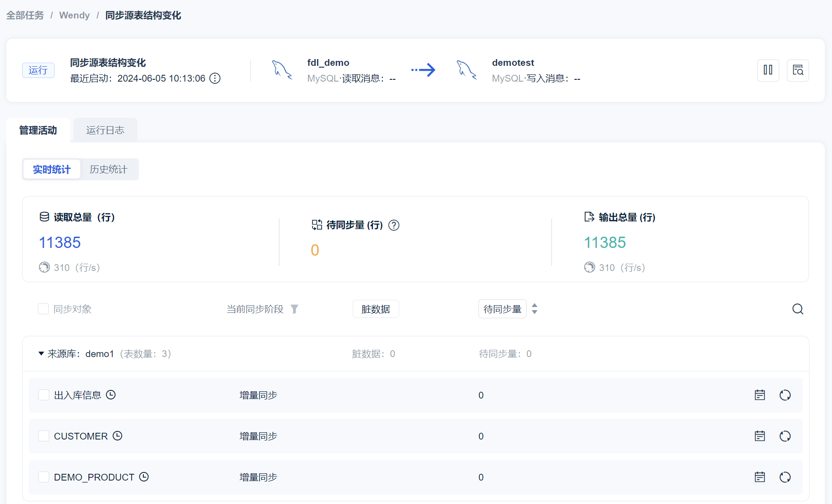Sort by 待同步量 arrows
Screen dimensions: 832x504
pos(535,309)
